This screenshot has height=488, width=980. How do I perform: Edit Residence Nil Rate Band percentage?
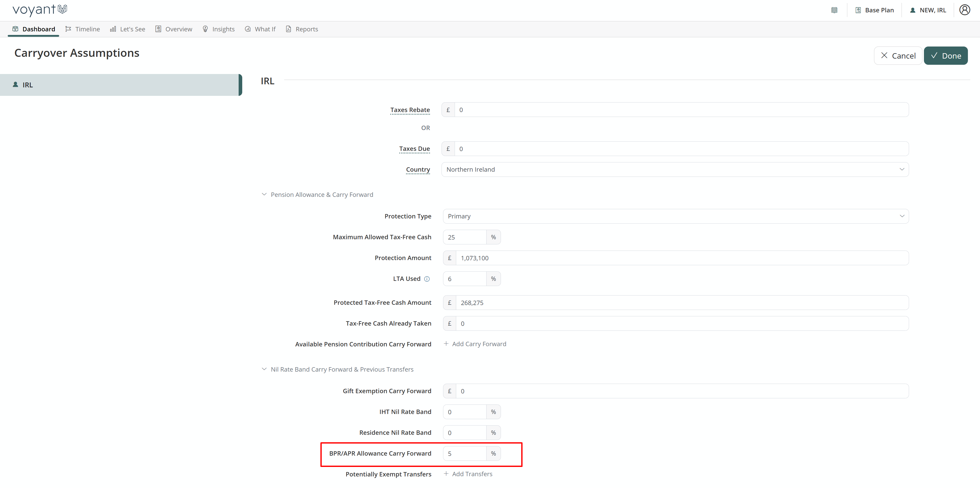coord(464,433)
